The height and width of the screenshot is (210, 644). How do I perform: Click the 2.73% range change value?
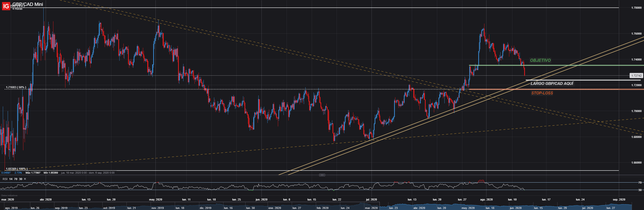[18, 173]
